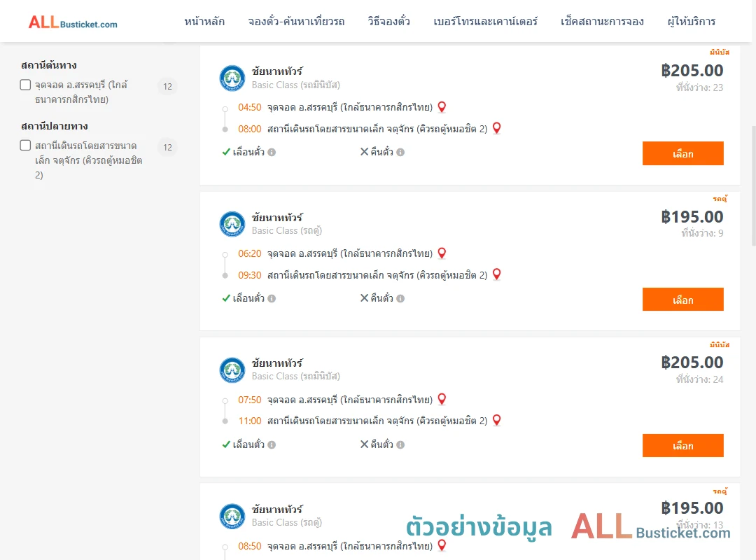
Task: Show คืนตั๋ว info icon on 04:50 trip
Action: [x=400, y=153]
